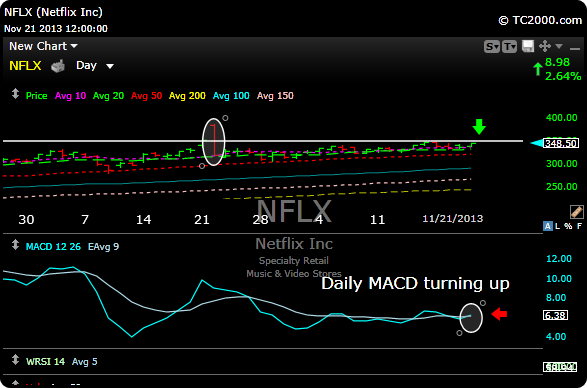Select the Avg 20 legend label
587x388 pixels.
click(108, 96)
